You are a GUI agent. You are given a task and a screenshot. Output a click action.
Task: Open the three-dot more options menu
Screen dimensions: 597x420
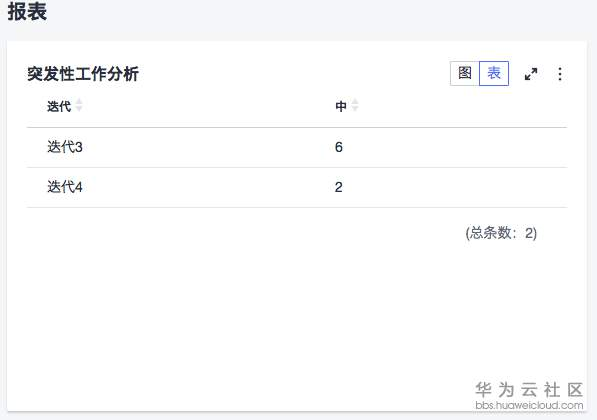point(560,74)
